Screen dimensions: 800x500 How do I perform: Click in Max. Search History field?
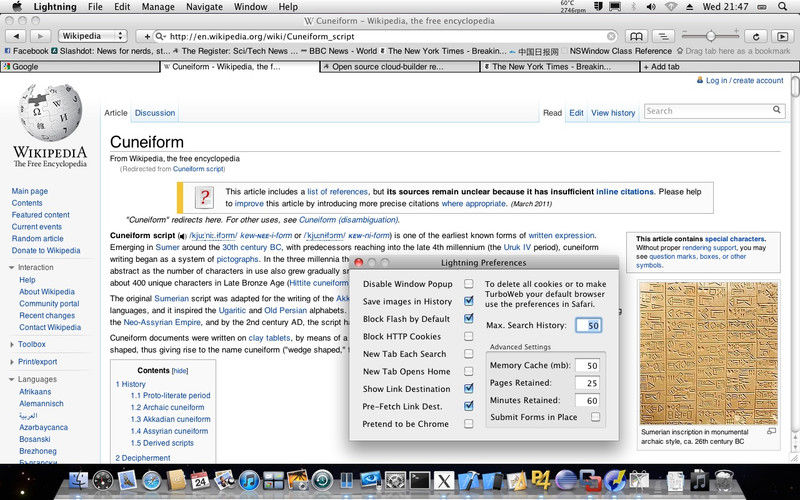click(588, 326)
